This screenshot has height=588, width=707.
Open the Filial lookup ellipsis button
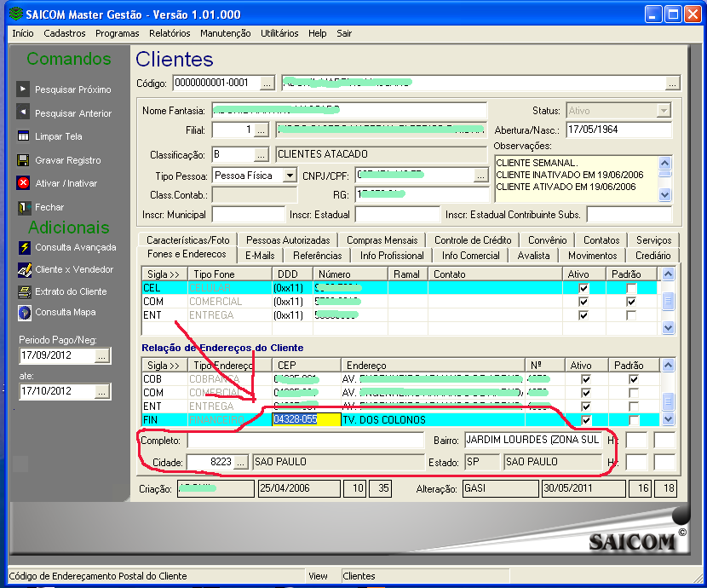(x=262, y=130)
